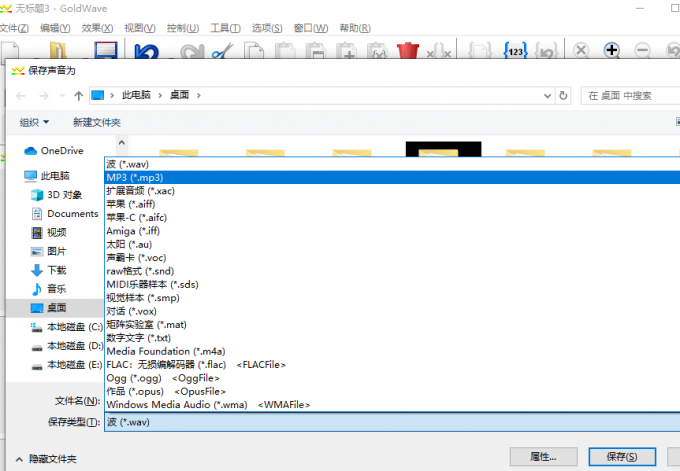
Task: Open the 效果(X) menu
Action: pyautogui.click(x=97, y=28)
